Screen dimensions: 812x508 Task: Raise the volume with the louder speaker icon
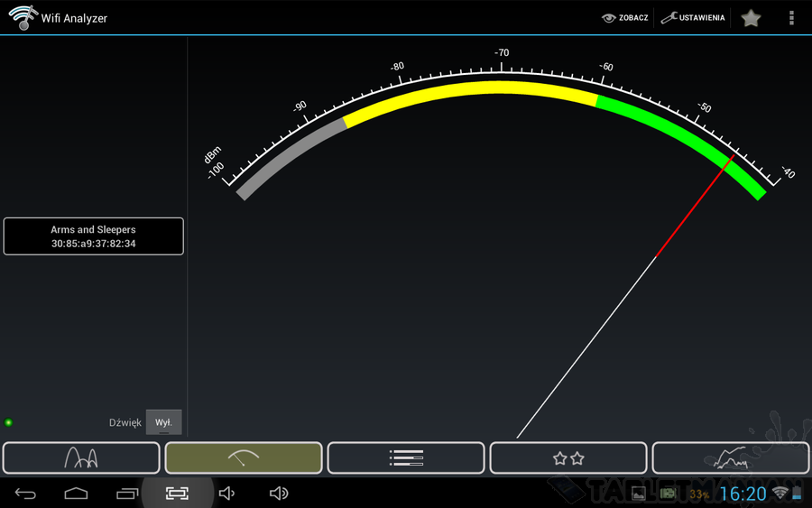pyautogui.click(x=279, y=494)
